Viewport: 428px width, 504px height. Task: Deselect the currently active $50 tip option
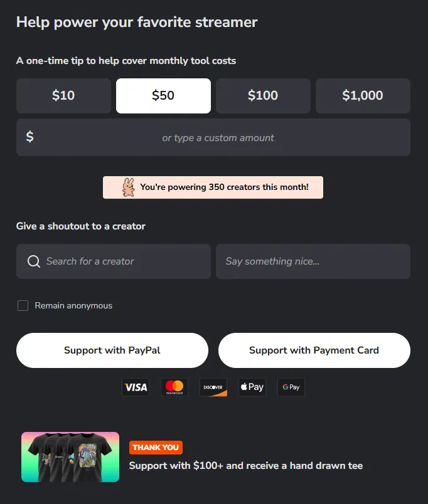pos(163,95)
